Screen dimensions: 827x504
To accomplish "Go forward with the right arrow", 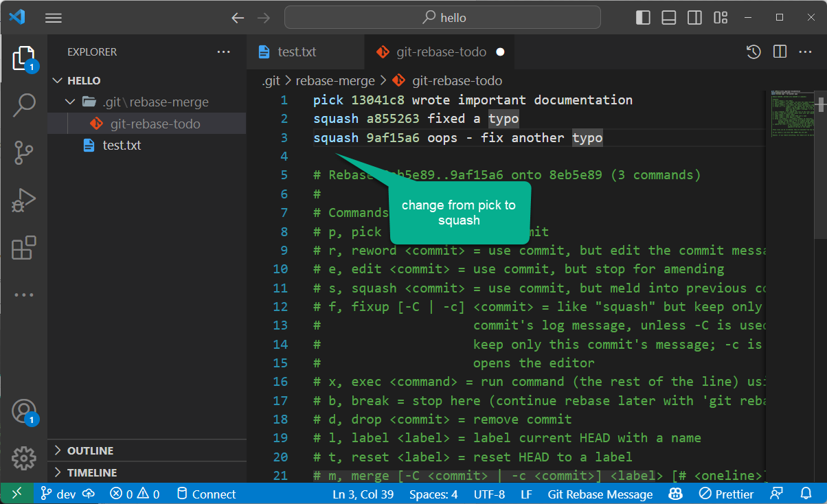I will [x=262, y=18].
